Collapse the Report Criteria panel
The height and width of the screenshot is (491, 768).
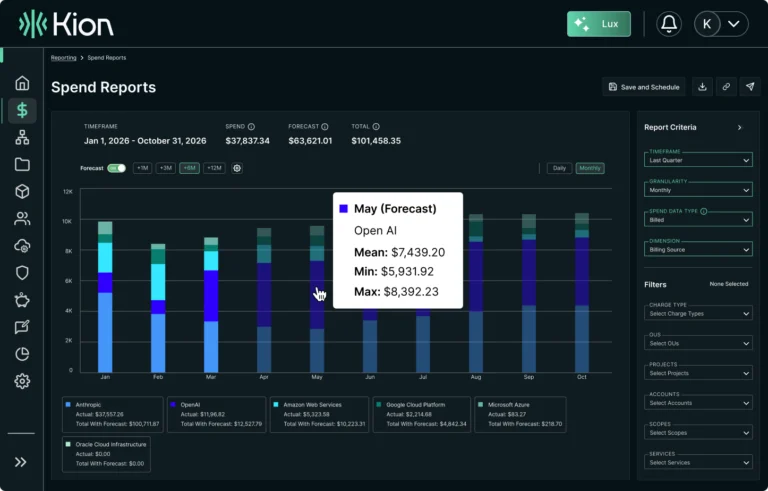click(x=740, y=127)
